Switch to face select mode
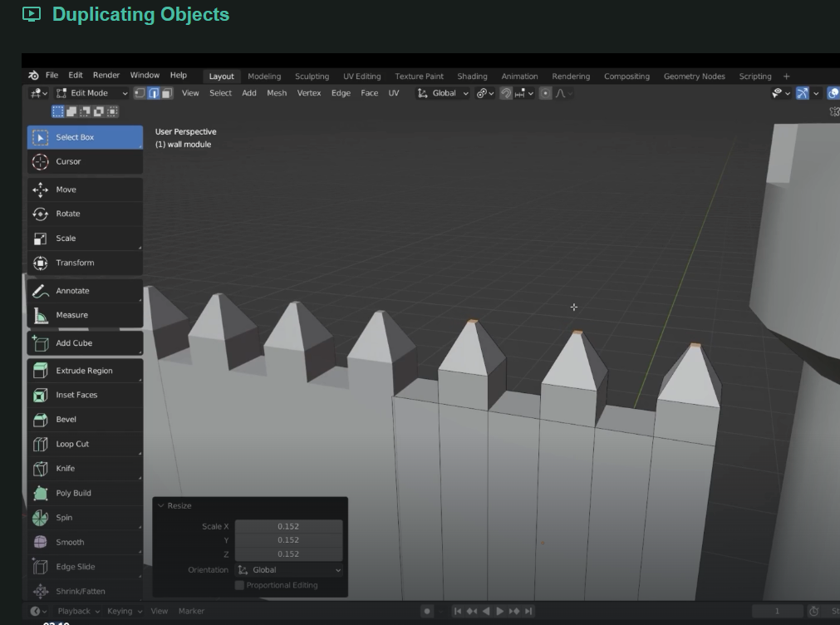 point(167,93)
